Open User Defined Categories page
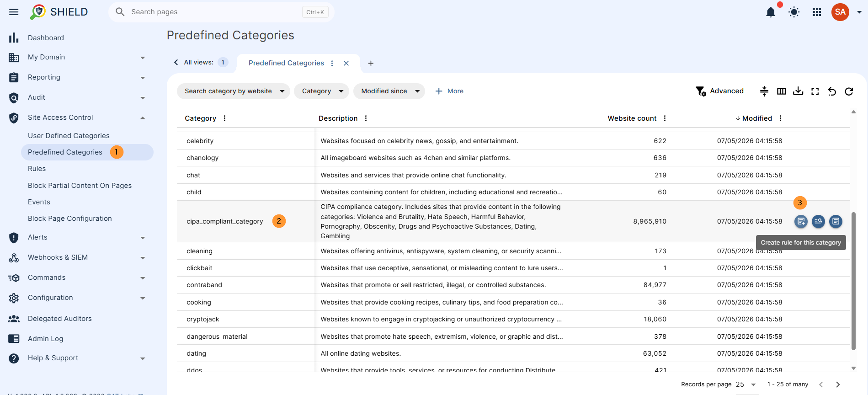This screenshot has height=395, width=868. pyautogui.click(x=69, y=136)
